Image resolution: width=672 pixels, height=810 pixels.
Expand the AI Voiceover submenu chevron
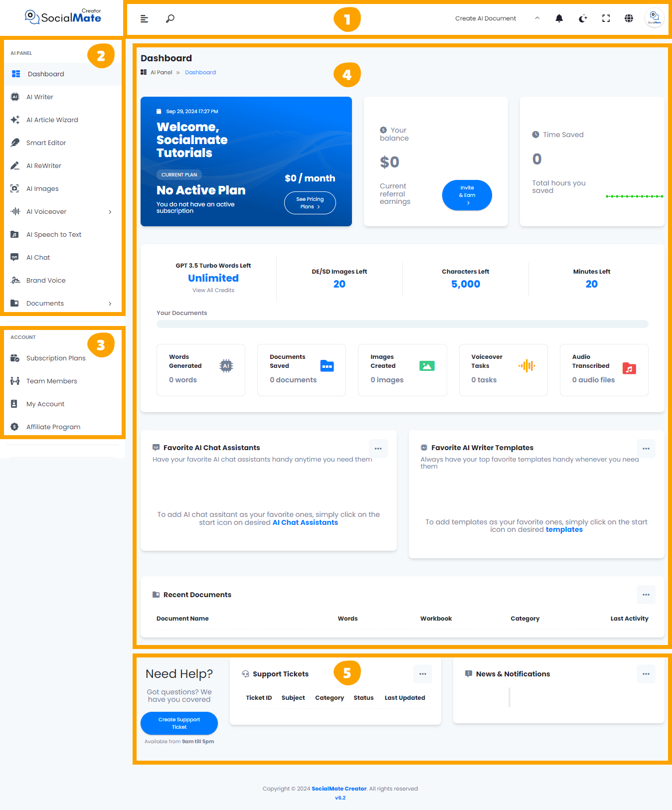pos(110,212)
